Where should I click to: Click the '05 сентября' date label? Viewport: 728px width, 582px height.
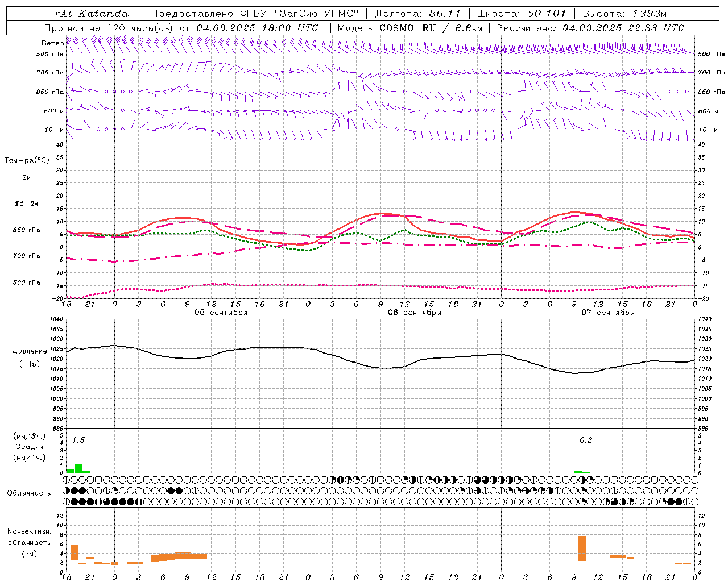click(221, 313)
